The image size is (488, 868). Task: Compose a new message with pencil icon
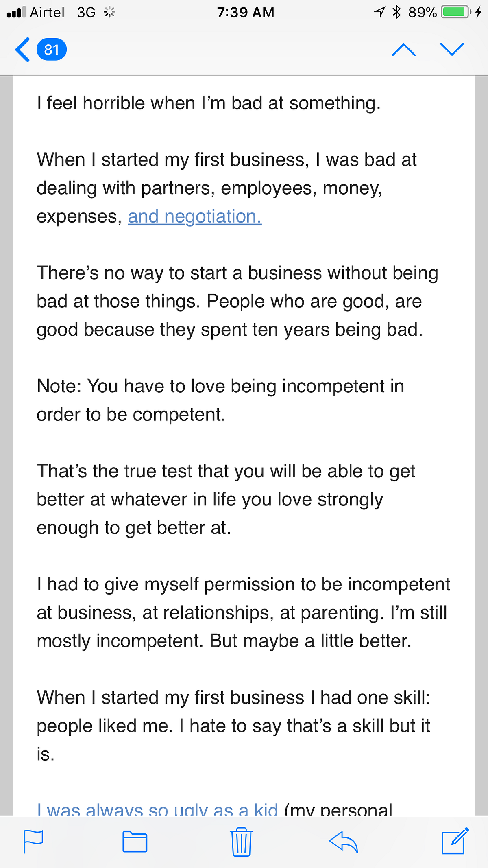(x=455, y=841)
